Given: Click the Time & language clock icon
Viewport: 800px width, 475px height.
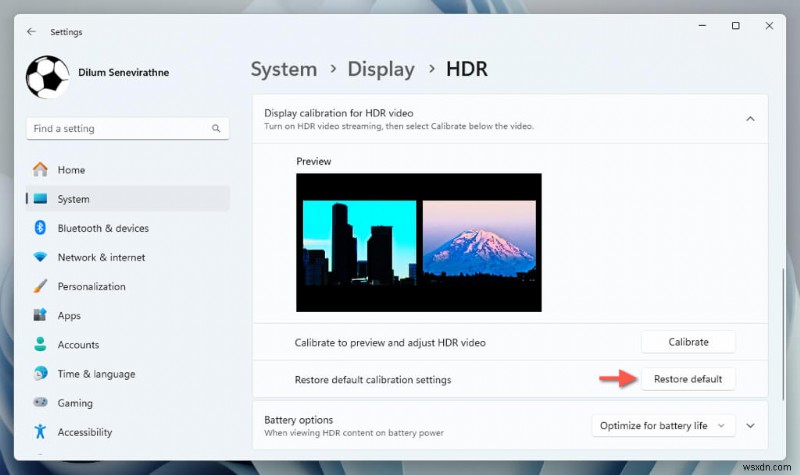Looking at the screenshot, I should click(40, 373).
